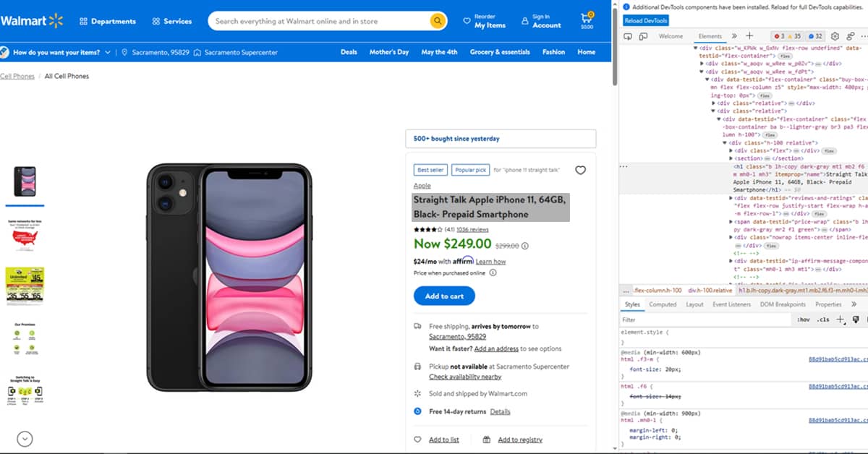
Task: Toggle the :hov element state button
Action: pyautogui.click(x=804, y=320)
